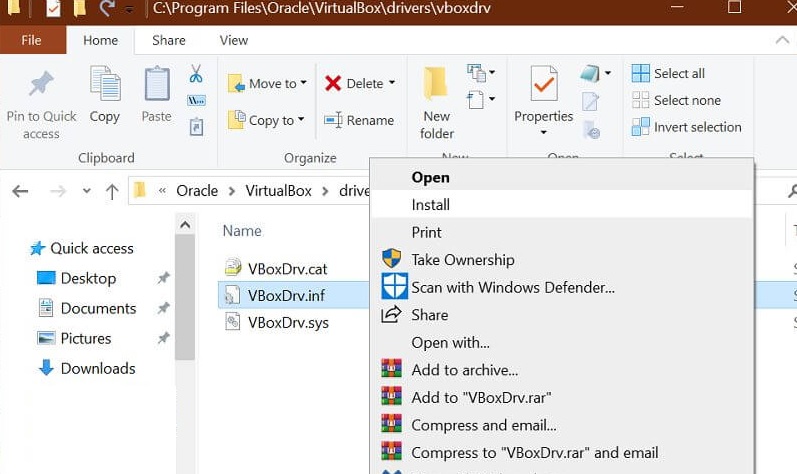
Task: Click the Copy path icon
Action: click(196, 101)
